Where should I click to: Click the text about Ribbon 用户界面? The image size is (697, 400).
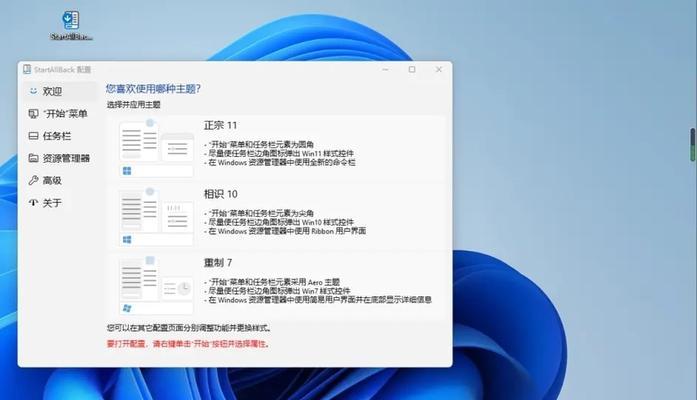pos(285,231)
